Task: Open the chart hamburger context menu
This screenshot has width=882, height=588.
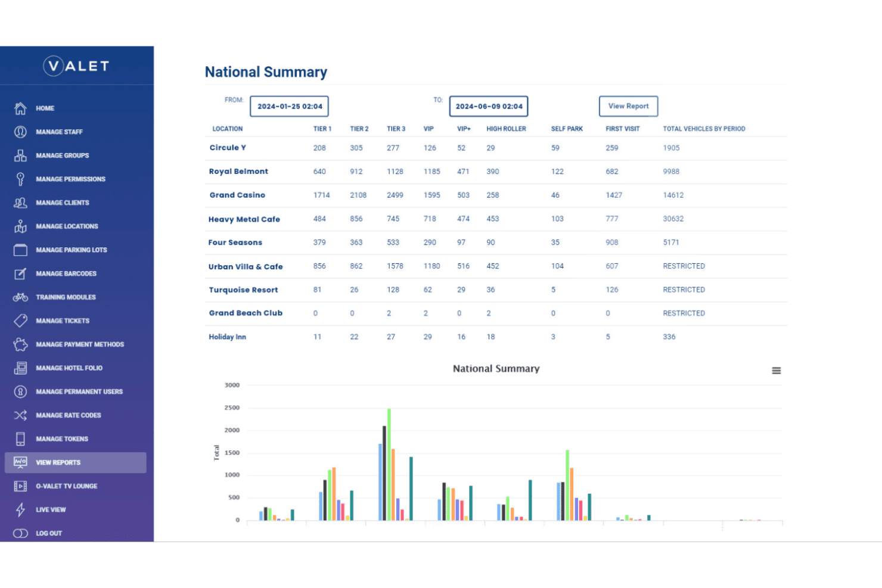Action: (x=776, y=371)
